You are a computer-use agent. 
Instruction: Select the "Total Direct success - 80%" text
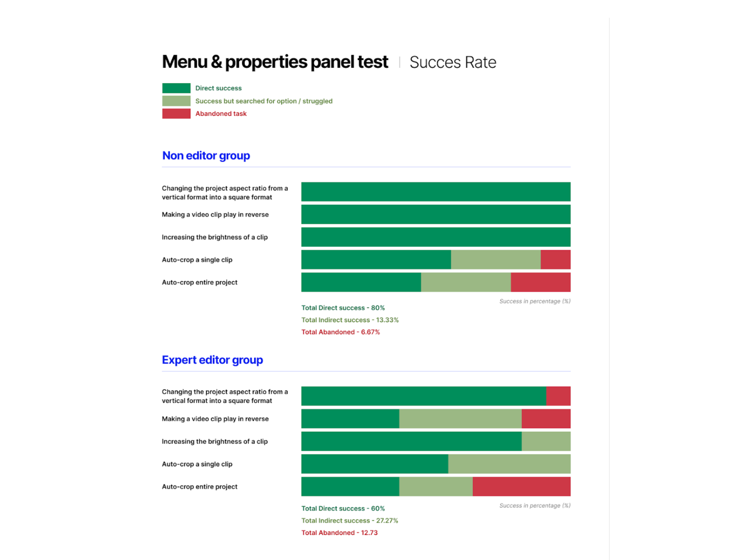[343, 308]
